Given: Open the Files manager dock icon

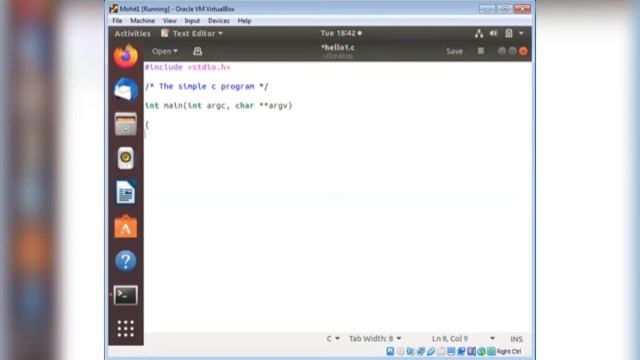Looking at the screenshot, I should pos(126,124).
